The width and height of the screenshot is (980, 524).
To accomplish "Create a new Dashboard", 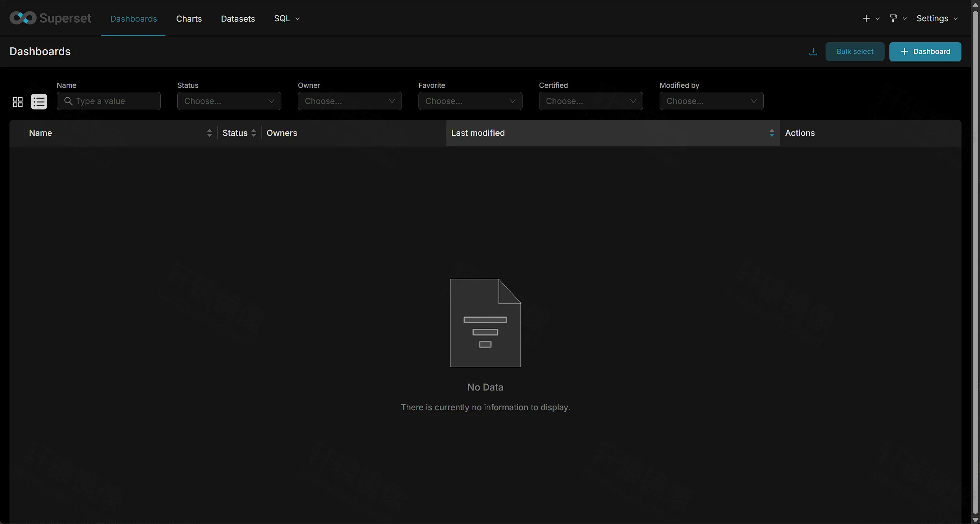I will (925, 52).
